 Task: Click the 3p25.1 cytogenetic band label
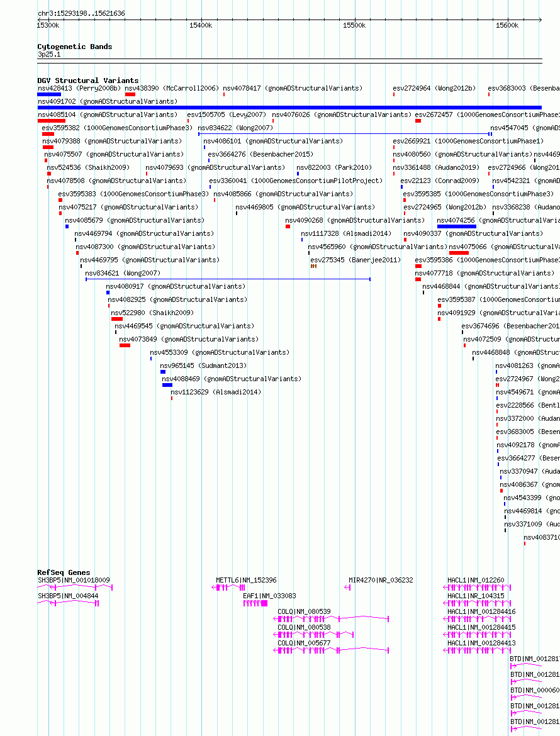49,55
